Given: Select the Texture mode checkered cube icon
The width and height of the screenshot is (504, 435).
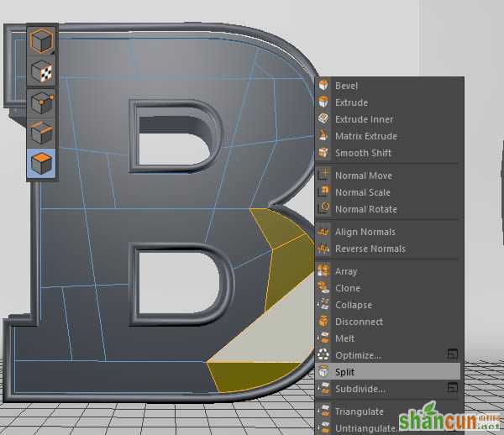Looking at the screenshot, I should (41, 71).
